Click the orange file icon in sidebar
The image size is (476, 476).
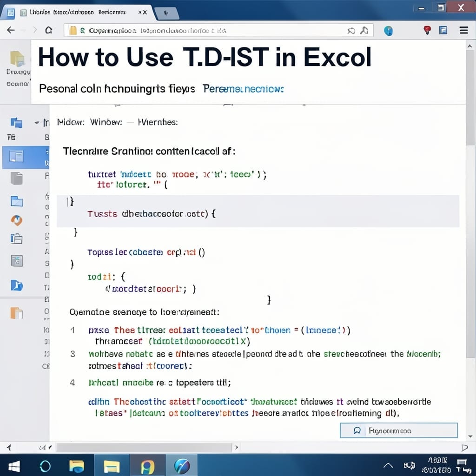[17, 313]
